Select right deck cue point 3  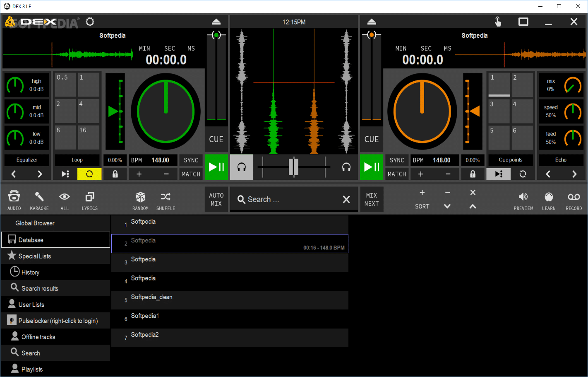pyautogui.click(x=499, y=111)
